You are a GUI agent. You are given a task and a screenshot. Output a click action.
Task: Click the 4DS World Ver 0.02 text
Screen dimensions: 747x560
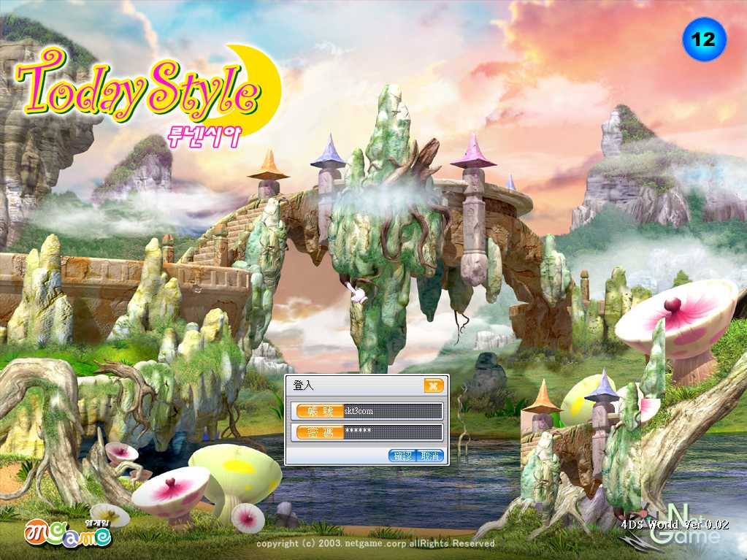point(675,524)
